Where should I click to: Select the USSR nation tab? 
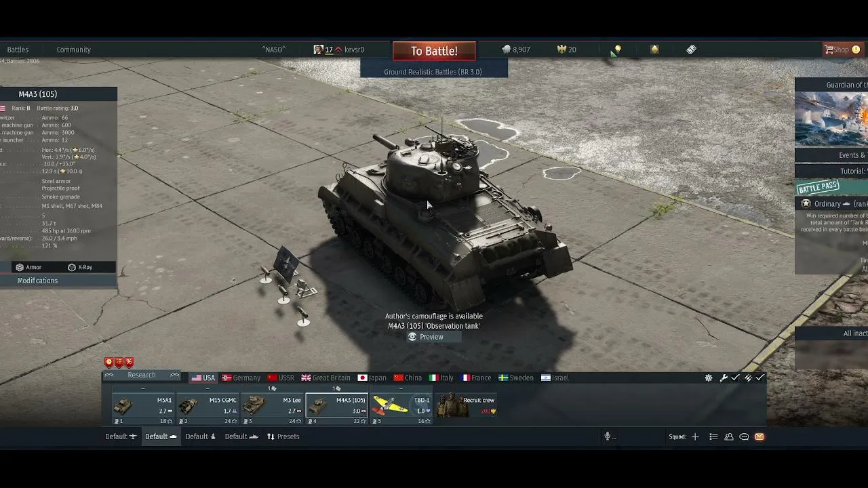click(x=281, y=378)
